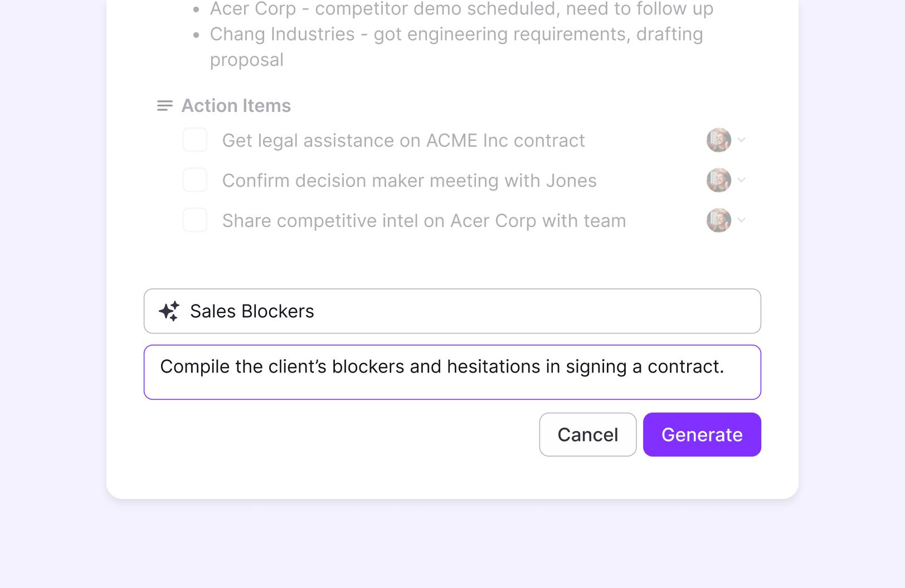Screen dimensions: 905x588
Task: Click the Acer Corp competitor demo bullet
Action: pos(461,9)
